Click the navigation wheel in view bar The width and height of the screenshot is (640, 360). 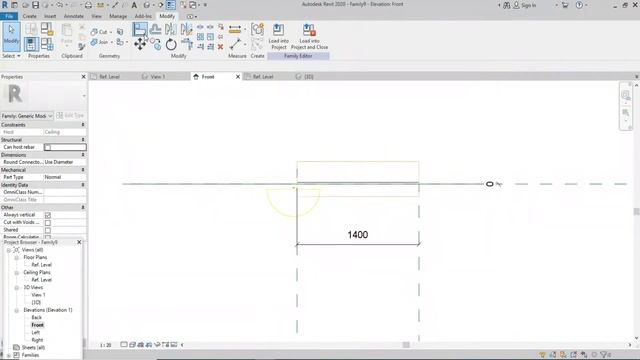click(x=625, y=95)
